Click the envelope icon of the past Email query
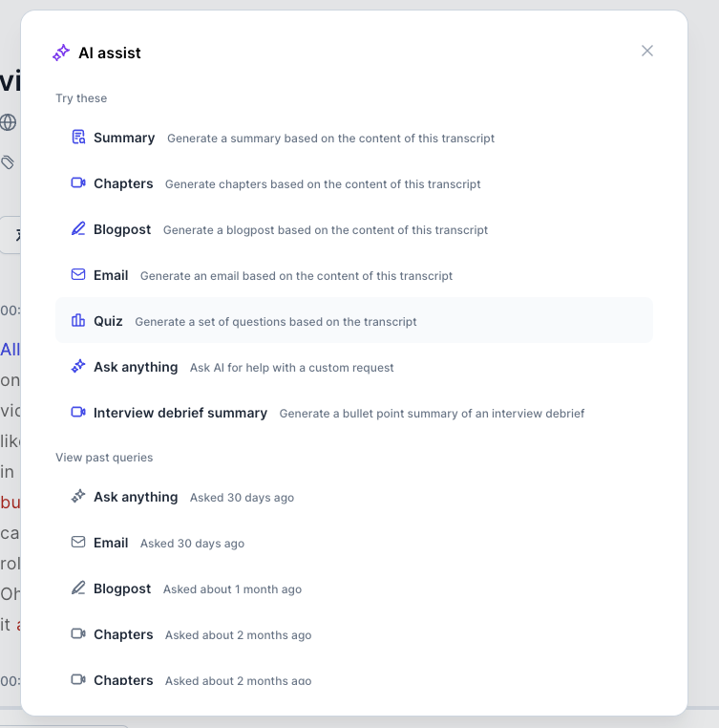 (x=78, y=543)
